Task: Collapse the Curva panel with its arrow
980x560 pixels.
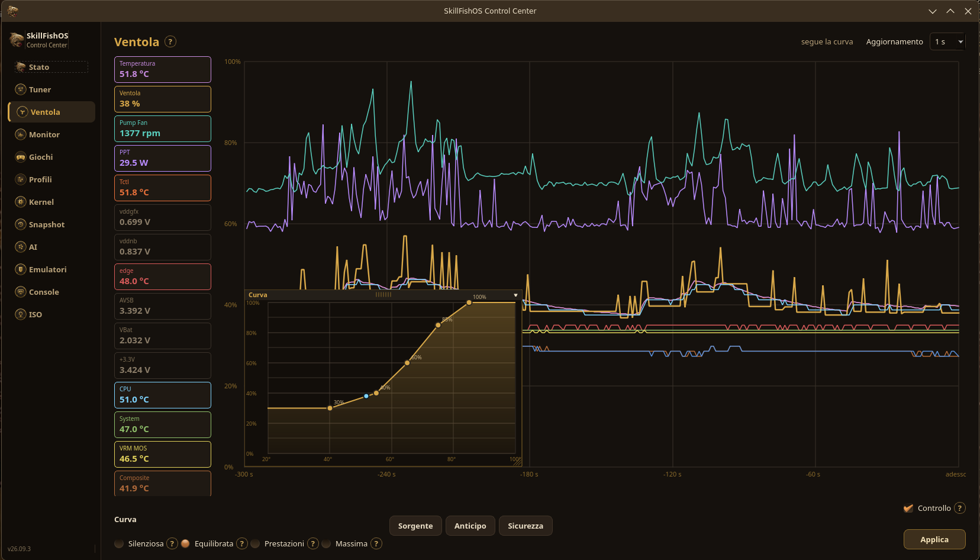Action: 515,295
